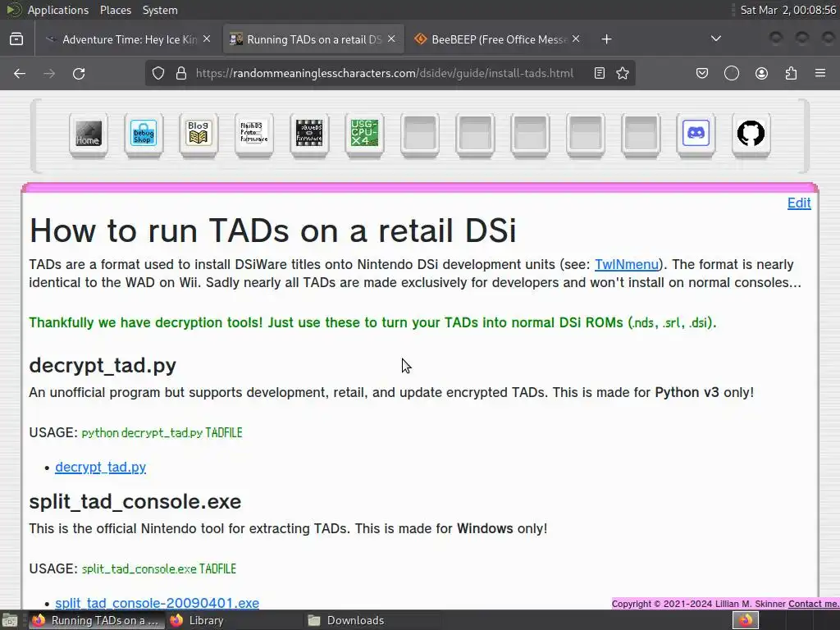Open the GitHub icon in site navigation
This screenshot has width=840, height=630.
751,134
